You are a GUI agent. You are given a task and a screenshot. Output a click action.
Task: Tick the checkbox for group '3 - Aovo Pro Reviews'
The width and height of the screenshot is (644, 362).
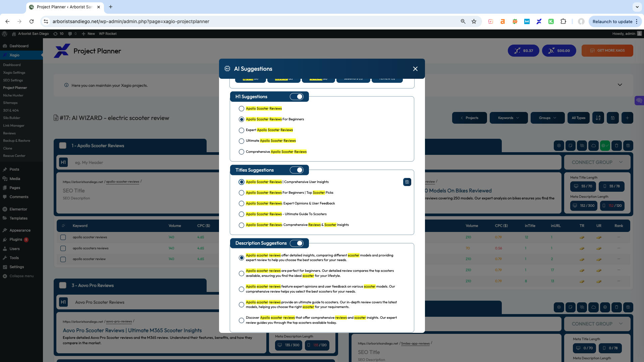63,285
